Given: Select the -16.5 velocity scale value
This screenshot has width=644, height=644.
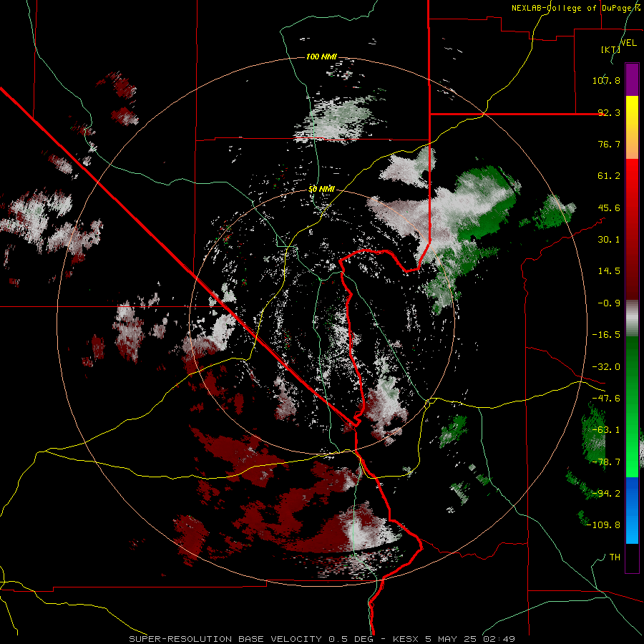Looking at the screenshot, I should pyautogui.click(x=606, y=335).
